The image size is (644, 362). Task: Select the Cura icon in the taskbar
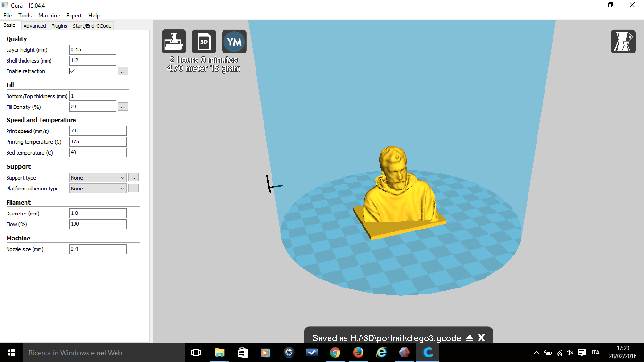(427, 353)
